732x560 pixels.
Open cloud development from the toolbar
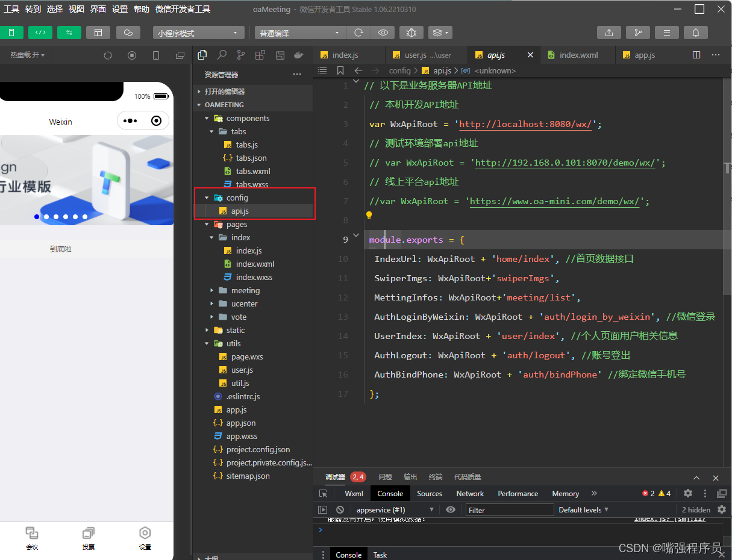coord(128,33)
